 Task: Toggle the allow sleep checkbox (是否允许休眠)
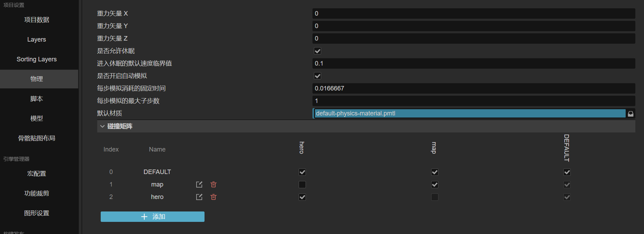(317, 51)
